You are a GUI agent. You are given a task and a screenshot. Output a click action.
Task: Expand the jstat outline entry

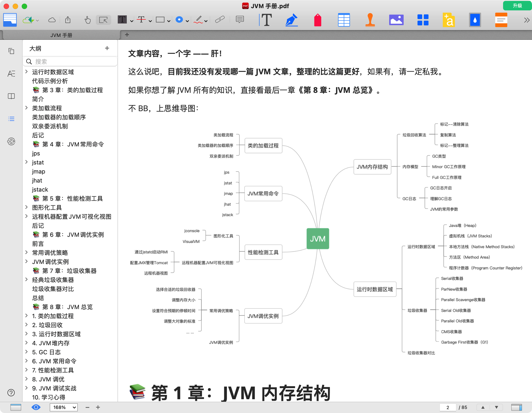coord(26,162)
